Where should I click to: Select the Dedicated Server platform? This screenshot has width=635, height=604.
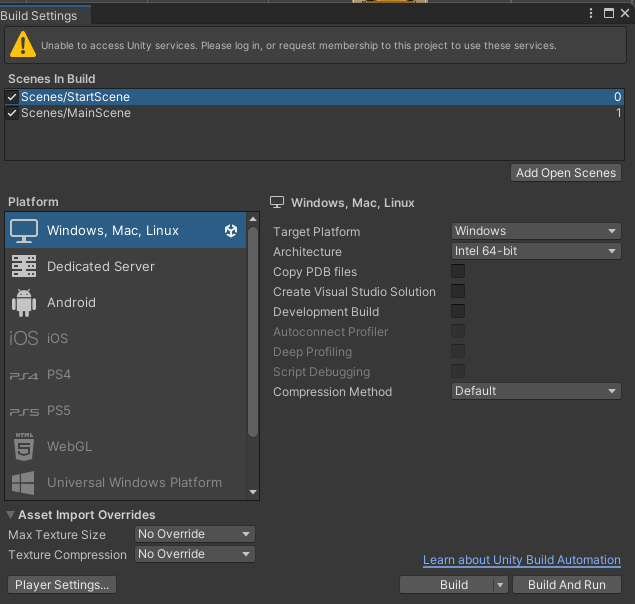pos(126,266)
